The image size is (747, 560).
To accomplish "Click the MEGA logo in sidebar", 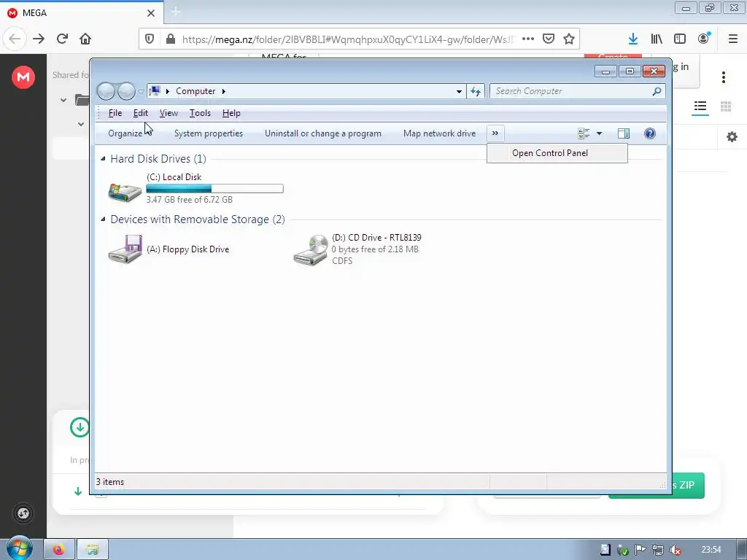I will pyautogui.click(x=23, y=77).
